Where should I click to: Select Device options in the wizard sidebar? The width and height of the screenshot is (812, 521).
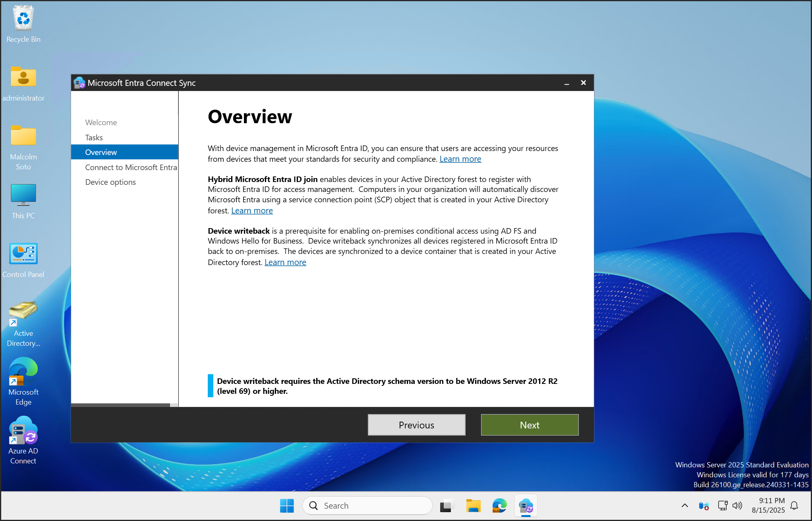click(110, 182)
